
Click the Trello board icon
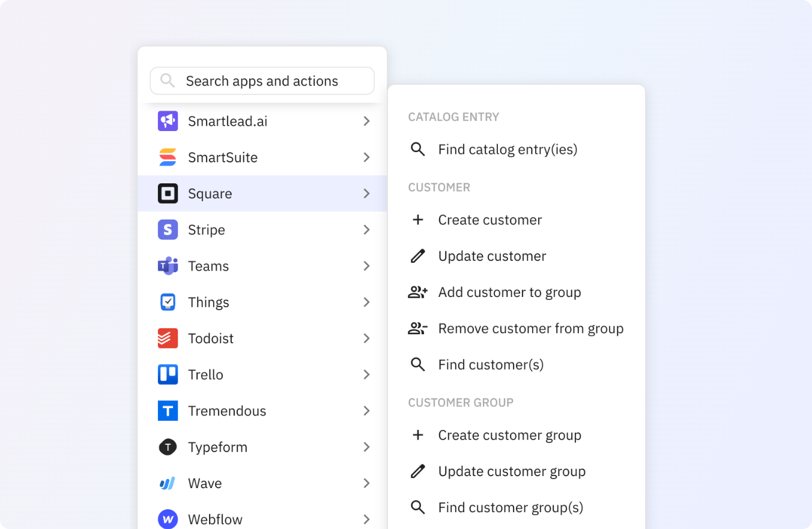(x=168, y=375)
